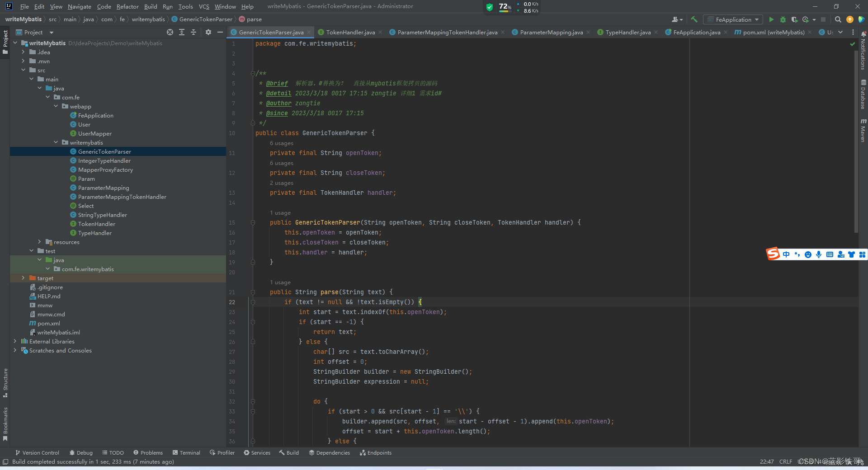The image size is (868, 470).
Task: Open the Structure tool window
Action: (x=5, y=383)
